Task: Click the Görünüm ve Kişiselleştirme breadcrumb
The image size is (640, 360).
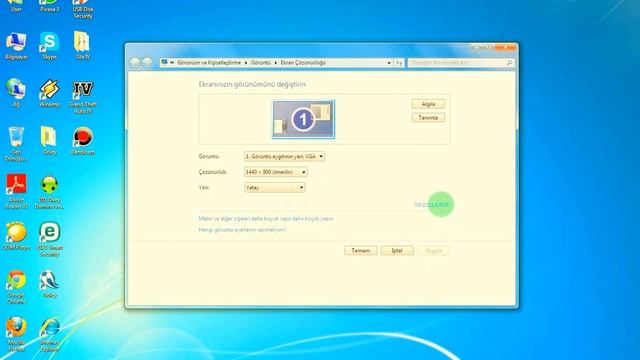Action: [209, 63]
